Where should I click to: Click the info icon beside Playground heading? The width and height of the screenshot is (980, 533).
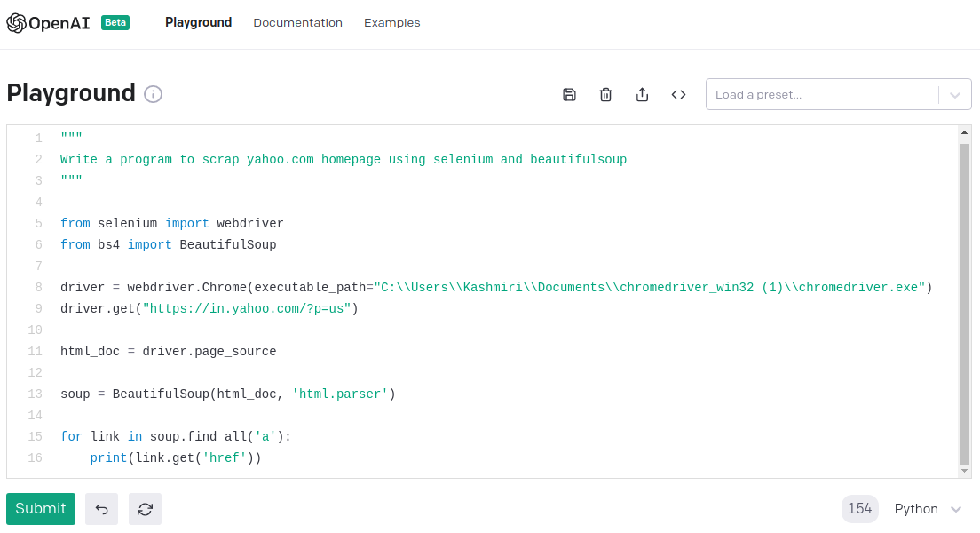[x=154, y=94]
